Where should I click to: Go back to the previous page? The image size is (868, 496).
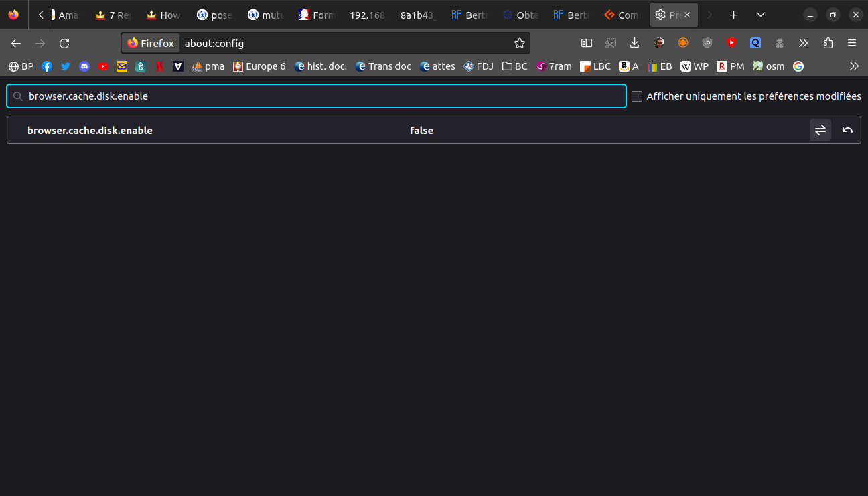point(16,43)
